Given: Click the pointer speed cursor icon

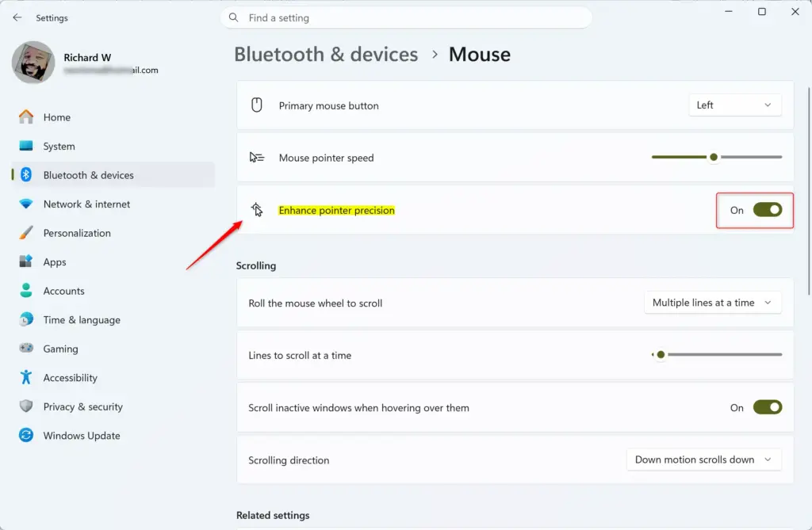Looking at the screenshot, I should [256, 158].
